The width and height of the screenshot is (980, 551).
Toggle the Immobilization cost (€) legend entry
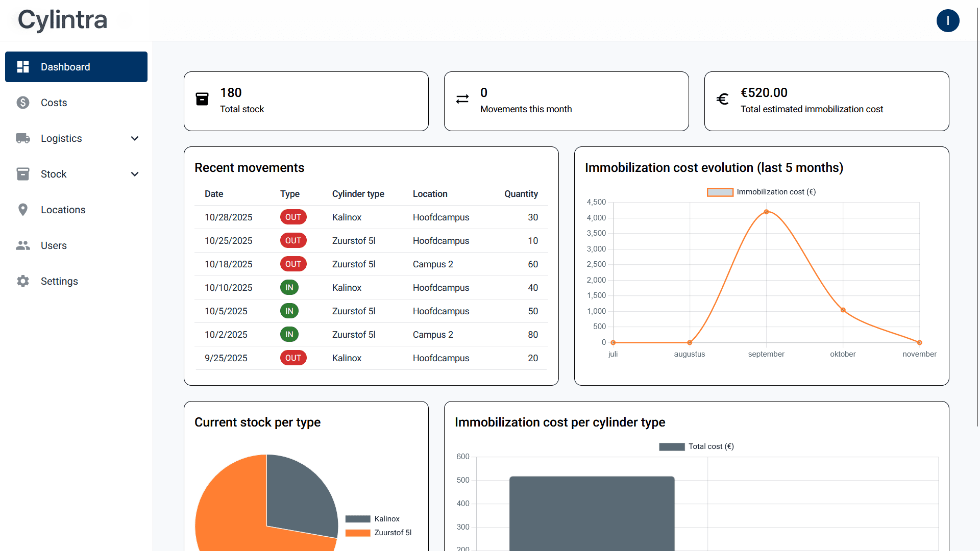[x=761, y=192]
